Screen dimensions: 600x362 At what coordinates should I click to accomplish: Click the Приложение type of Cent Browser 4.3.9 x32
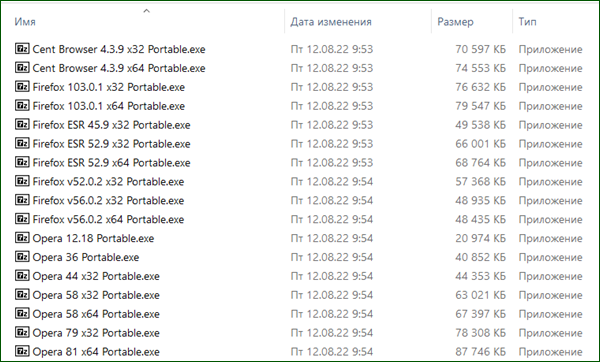(x=550, y=49)
